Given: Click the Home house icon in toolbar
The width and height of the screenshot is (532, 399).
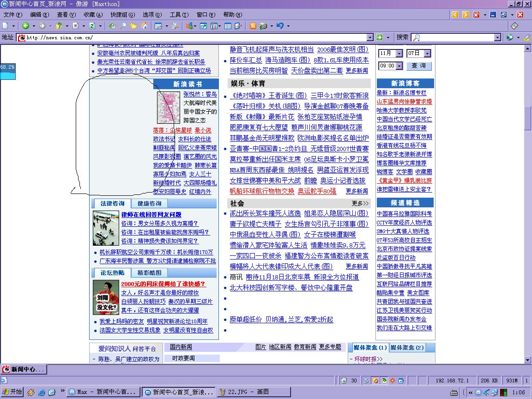Looking at the screenshot, I should 145,26.
